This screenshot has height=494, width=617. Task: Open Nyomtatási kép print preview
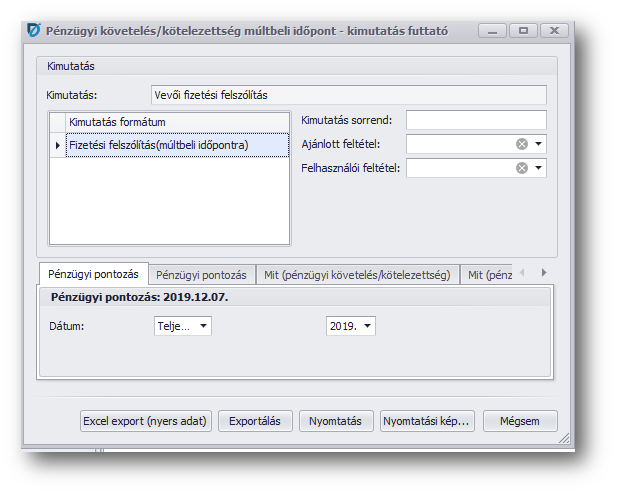(427, 421)
